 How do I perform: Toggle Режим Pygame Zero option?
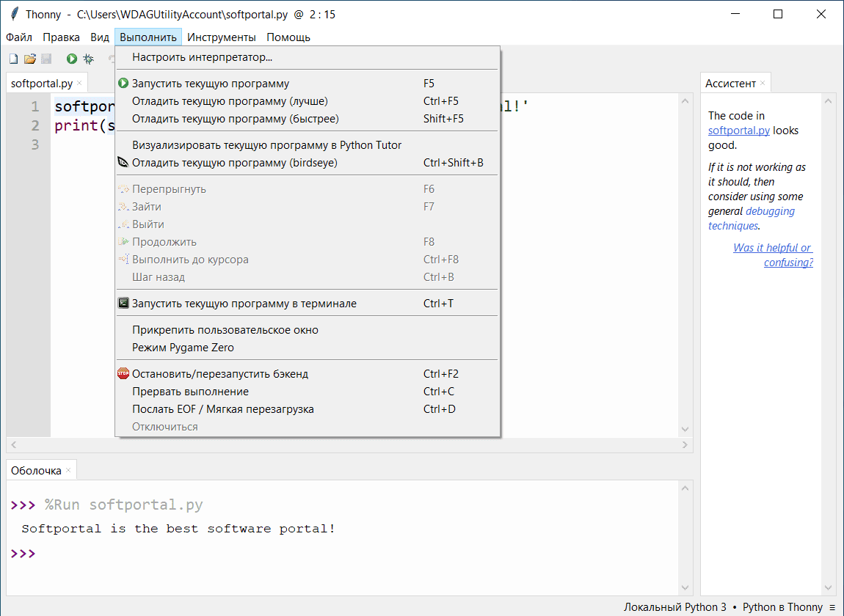(183, 348)
